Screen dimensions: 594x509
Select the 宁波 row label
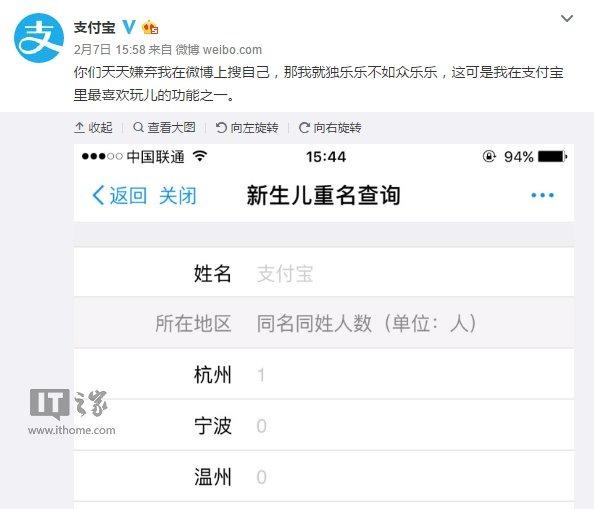(212, 426)
